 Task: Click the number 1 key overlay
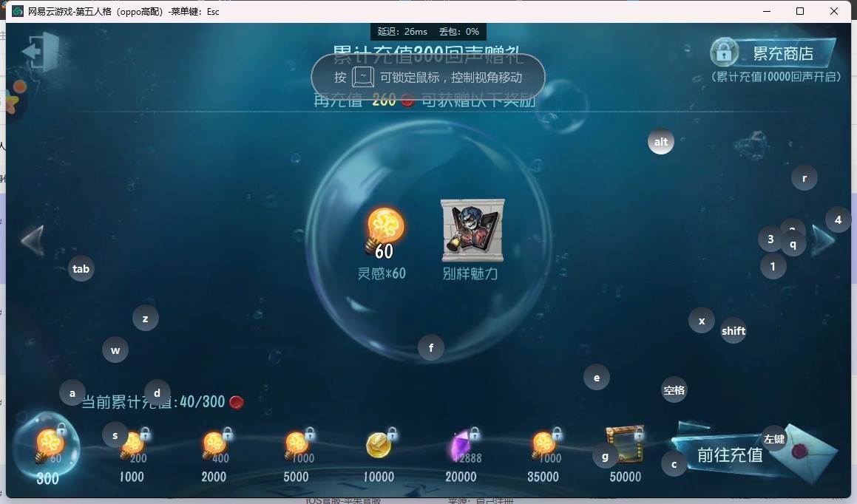773,266
